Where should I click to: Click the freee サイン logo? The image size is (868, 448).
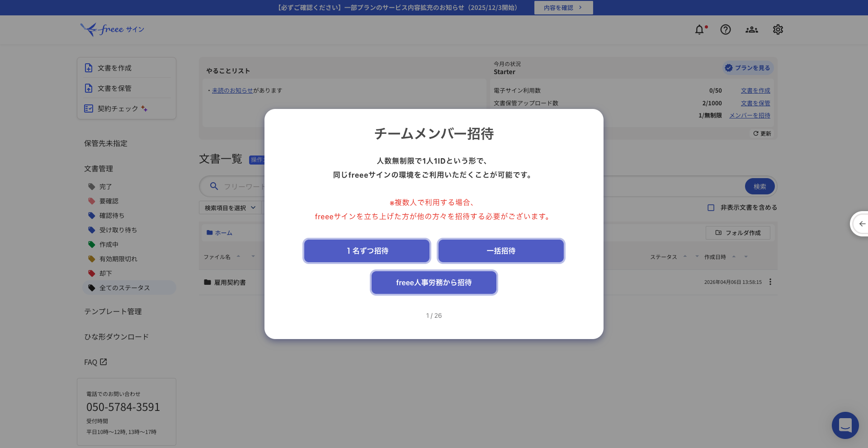pyautogui.click(x=112, y=30)
